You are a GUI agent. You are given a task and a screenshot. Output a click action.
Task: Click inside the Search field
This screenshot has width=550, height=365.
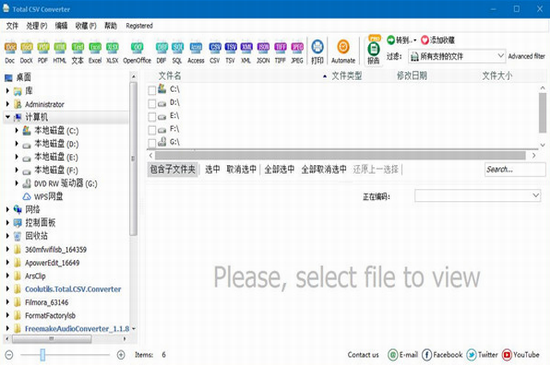(515, 169)
